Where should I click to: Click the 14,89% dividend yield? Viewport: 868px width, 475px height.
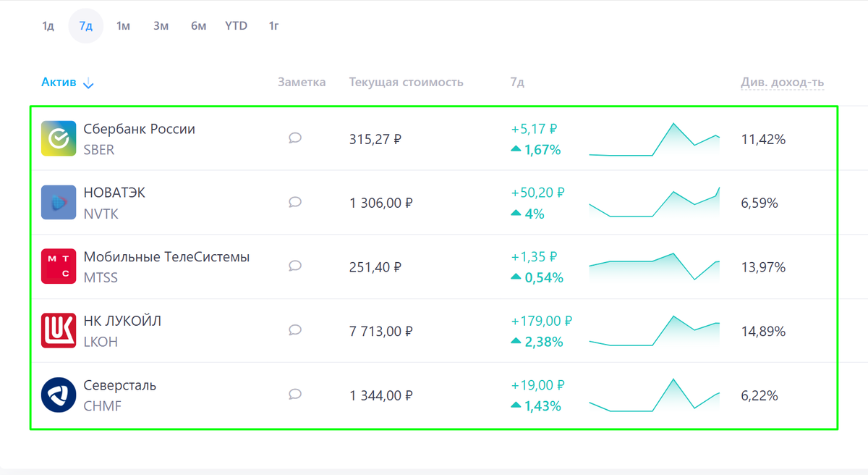(763, 331)
